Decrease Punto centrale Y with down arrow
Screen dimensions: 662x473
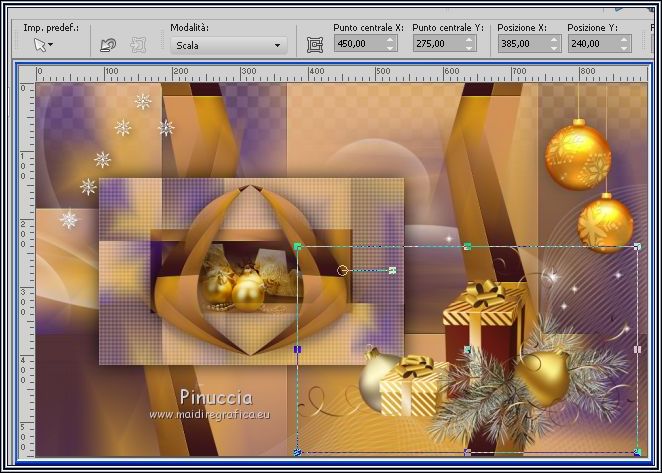point(469,47)
